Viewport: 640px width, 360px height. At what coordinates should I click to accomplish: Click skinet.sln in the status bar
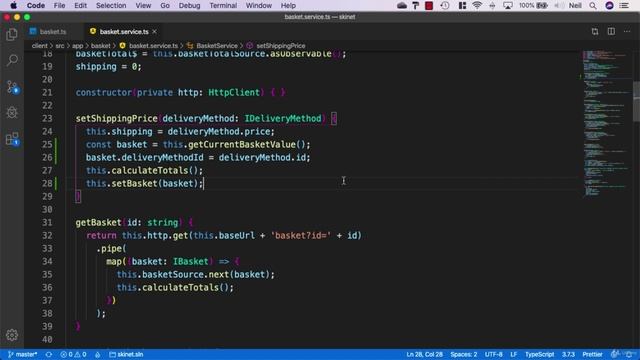pyautogui.click(x=126, y=354)
